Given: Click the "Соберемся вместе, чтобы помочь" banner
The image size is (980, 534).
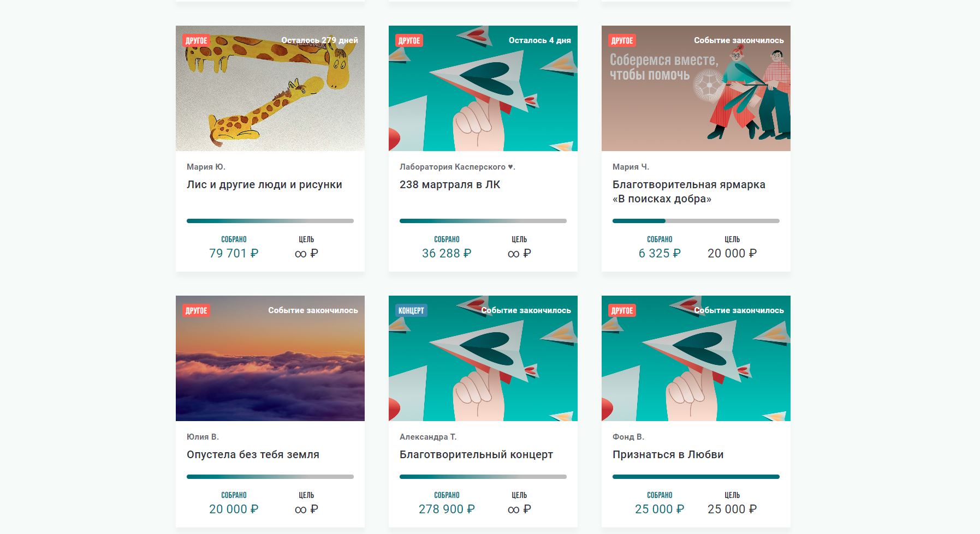Looking at the screenshot, I should pos(696,88).
